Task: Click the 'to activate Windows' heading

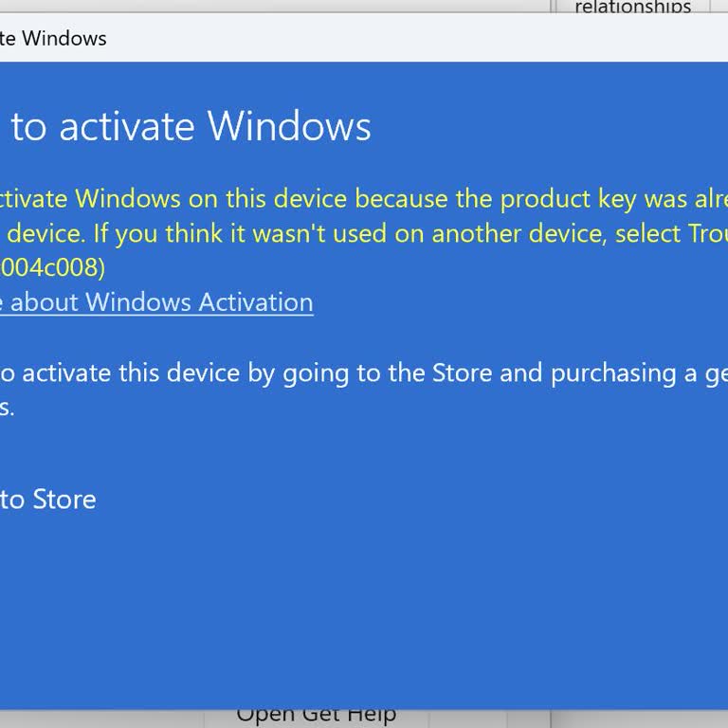Action: (x=191, y=126)
